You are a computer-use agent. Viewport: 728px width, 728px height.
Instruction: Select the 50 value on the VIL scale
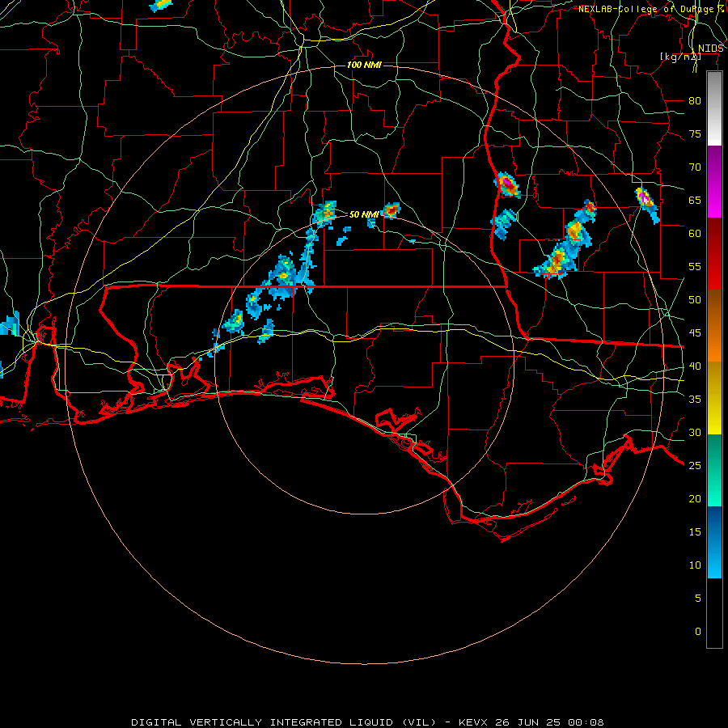coord(695,300)
